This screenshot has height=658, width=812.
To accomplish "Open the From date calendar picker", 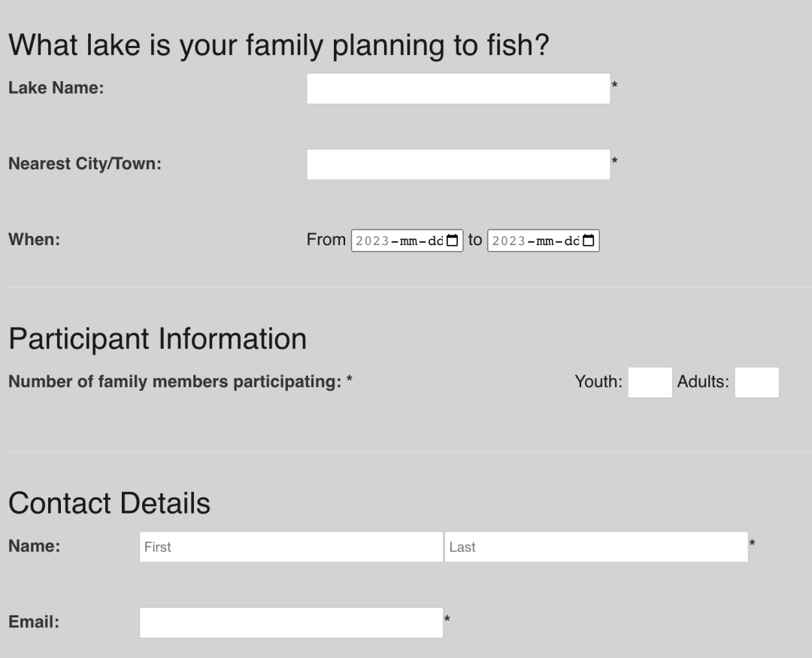I will pyautogui.click(x=452, y=241).
